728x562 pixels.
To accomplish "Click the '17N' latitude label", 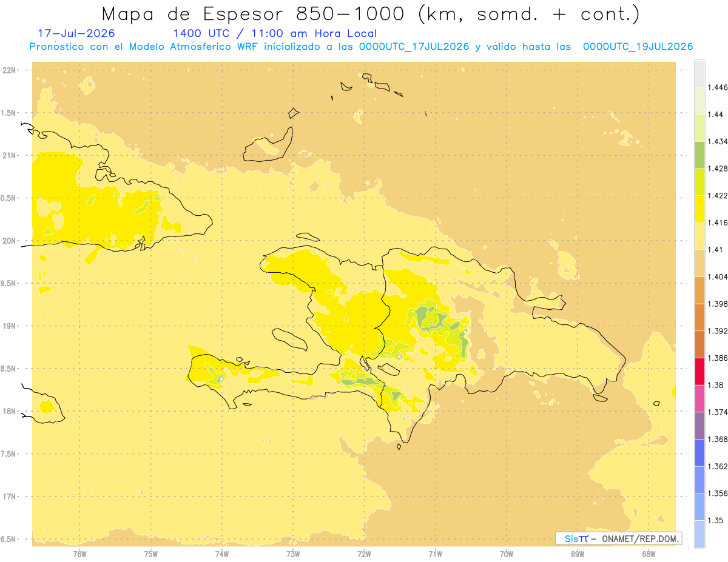I will [10, 497].
